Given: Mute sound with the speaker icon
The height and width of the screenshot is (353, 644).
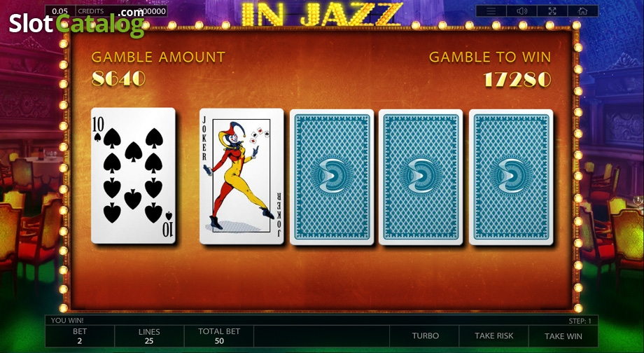Looking at the screenshot, I should (521, 11).
